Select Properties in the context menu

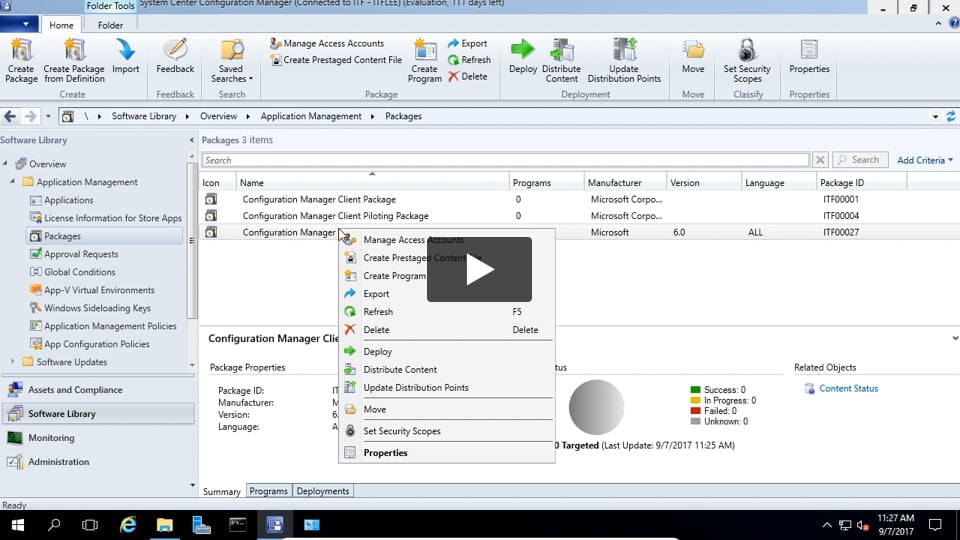385,453
